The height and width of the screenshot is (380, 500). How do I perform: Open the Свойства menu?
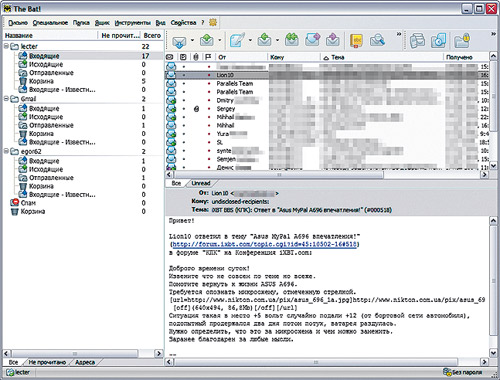[183, 23]
